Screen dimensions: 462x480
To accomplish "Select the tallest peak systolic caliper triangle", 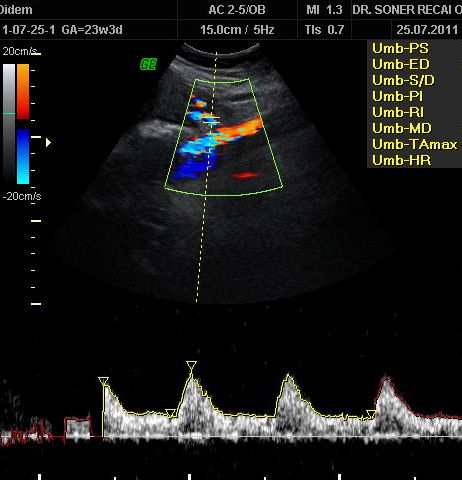I will point(191,365).
